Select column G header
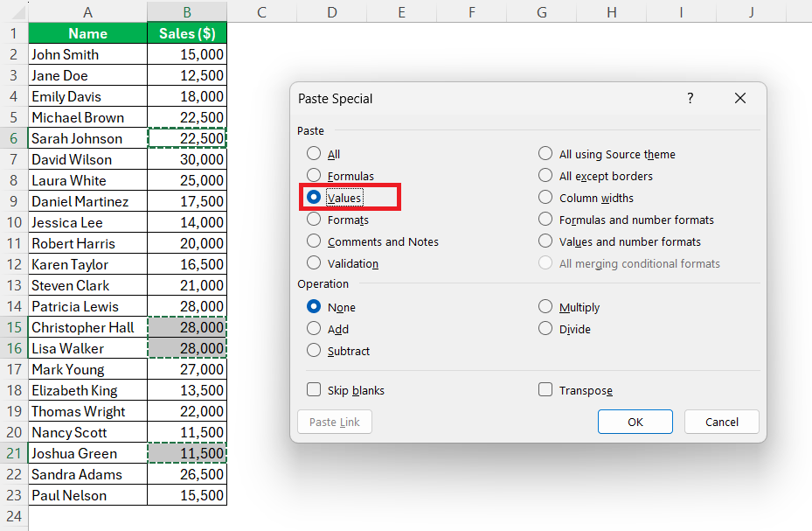 [x=542, y=12]
